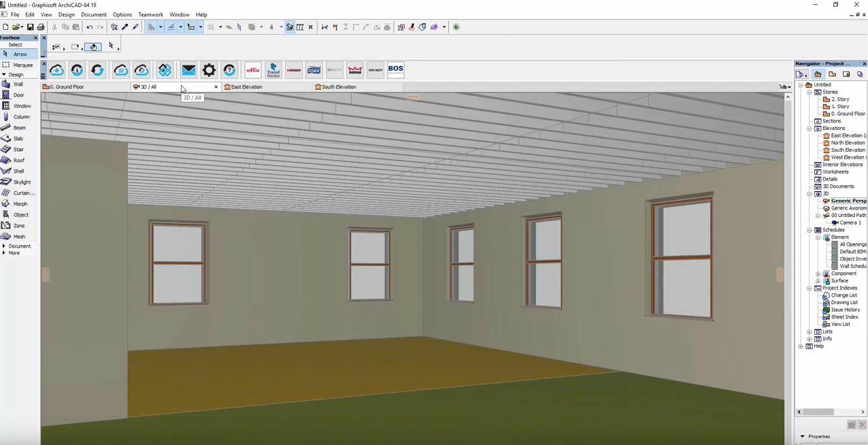This screenshot has width=868, height=445.
Task: Collapse the Design section in the Toolbox
Action: pyautogui.click(x=5, y=74)
